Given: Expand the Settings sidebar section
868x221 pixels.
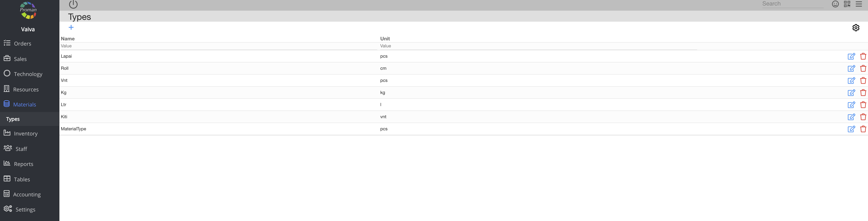Looking at the screenshot, I should coord(25,210).
